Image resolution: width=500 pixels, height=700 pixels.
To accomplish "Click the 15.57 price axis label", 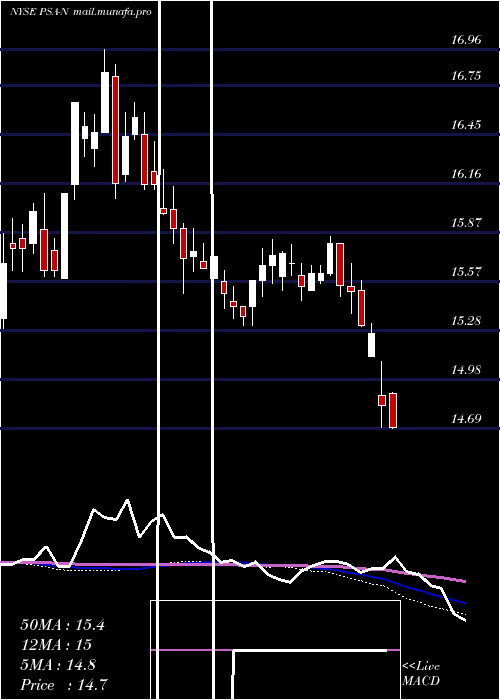I will click(x=466, y=271).
